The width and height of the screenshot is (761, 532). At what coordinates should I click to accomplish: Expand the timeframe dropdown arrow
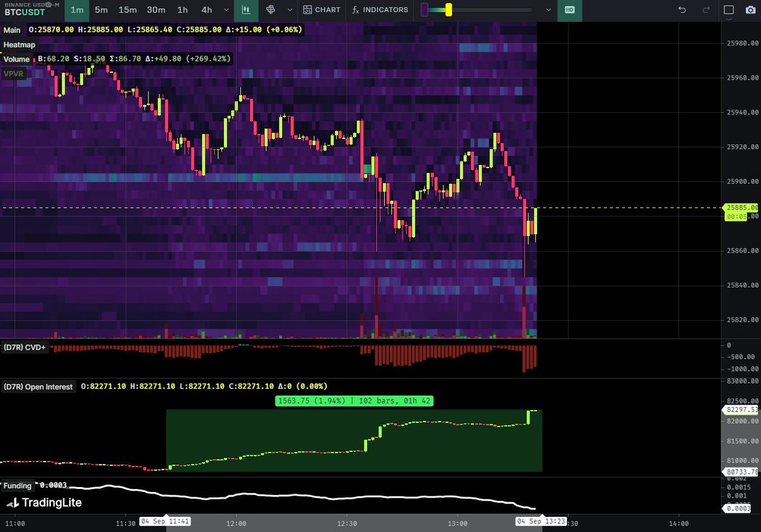pos(226,10)
